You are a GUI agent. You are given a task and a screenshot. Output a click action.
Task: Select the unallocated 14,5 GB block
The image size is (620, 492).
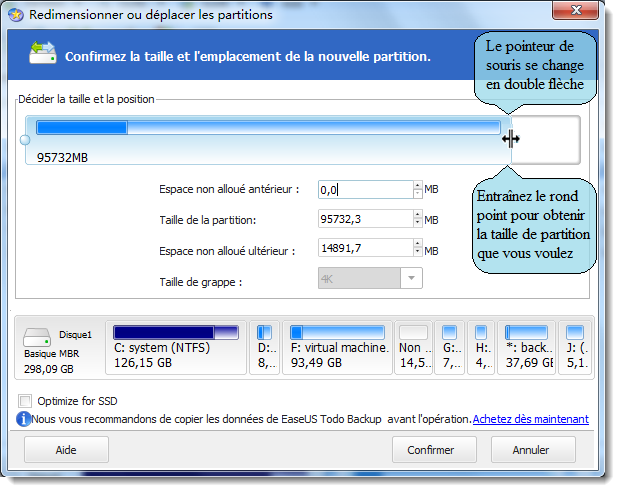coord(414,347)
